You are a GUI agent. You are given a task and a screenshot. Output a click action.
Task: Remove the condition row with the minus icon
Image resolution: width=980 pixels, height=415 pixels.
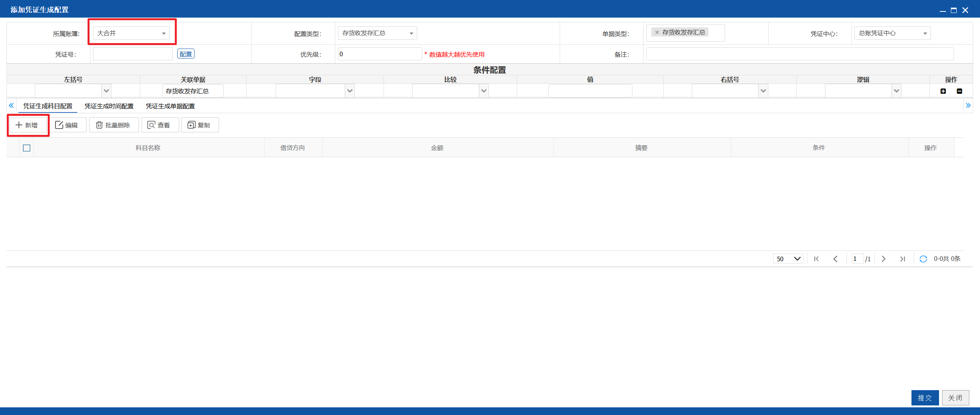click(959, 91)
